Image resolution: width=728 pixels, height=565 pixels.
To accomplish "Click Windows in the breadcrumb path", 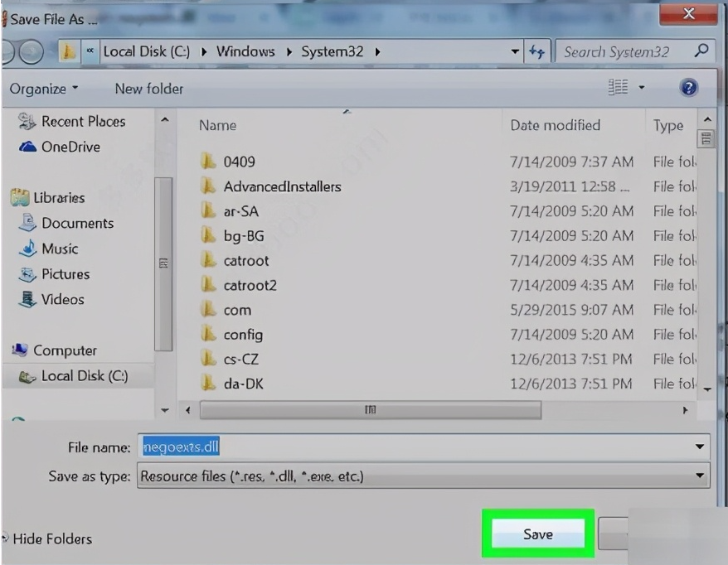I will pos(245,51).
